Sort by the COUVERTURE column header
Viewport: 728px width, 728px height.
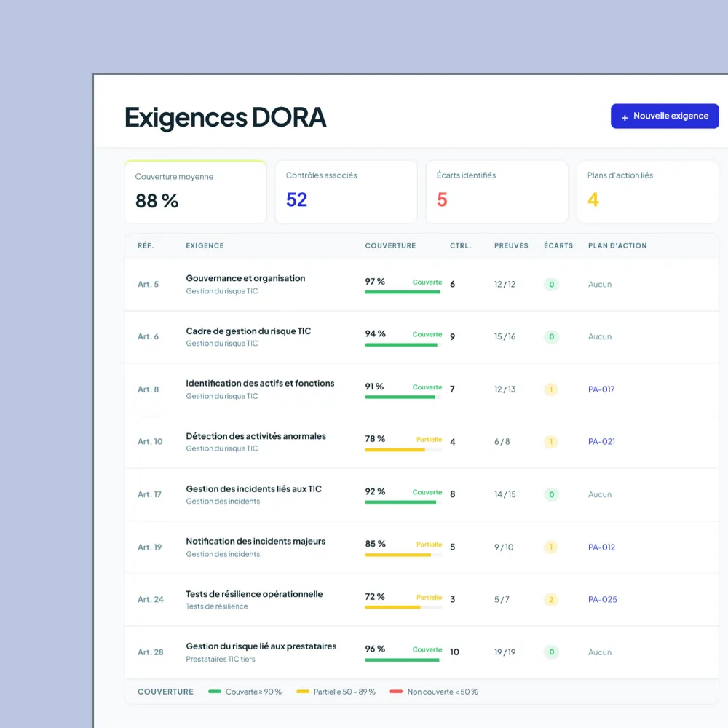390,245
